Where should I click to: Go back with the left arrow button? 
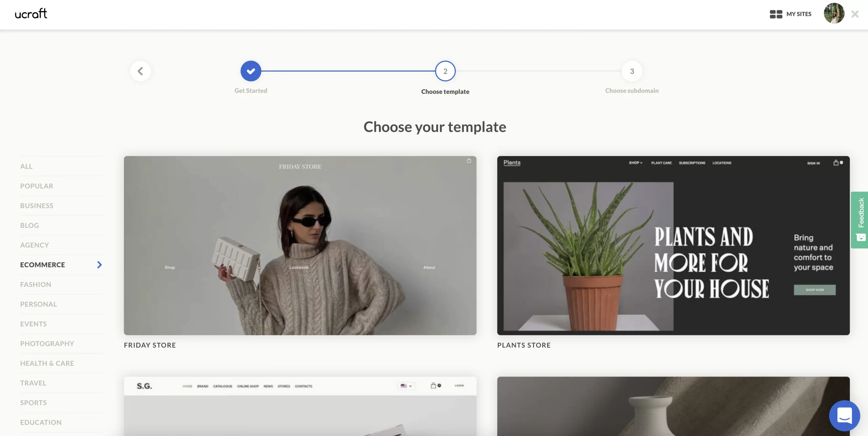(140, 71)
